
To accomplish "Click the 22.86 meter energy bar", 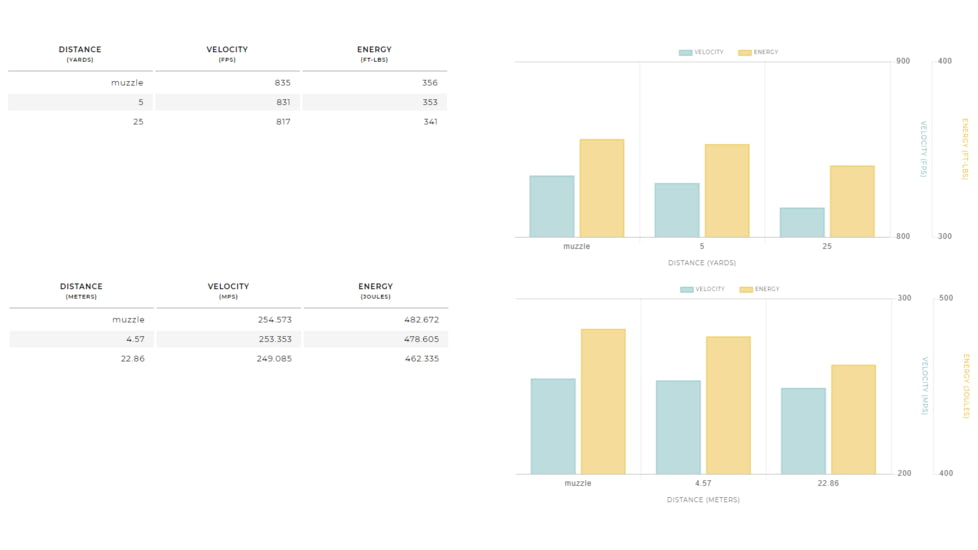I will [853, 419].
